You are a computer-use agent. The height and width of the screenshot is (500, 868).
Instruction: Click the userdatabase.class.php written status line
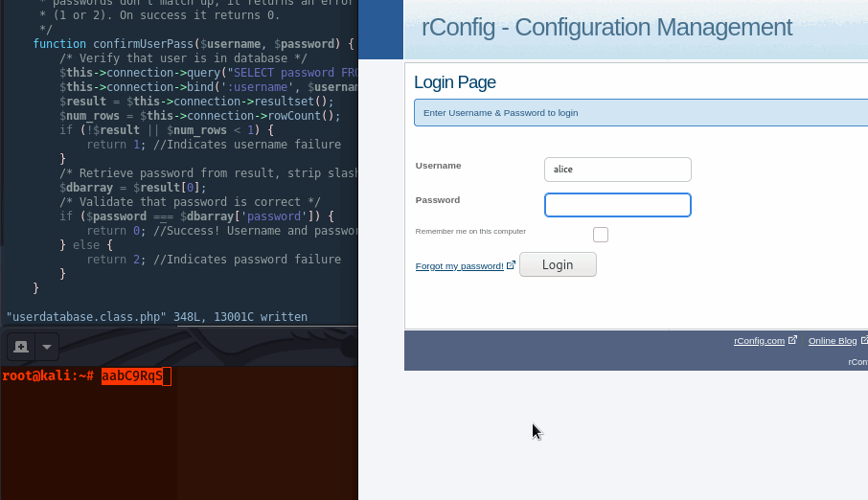[x=157, y=317]
